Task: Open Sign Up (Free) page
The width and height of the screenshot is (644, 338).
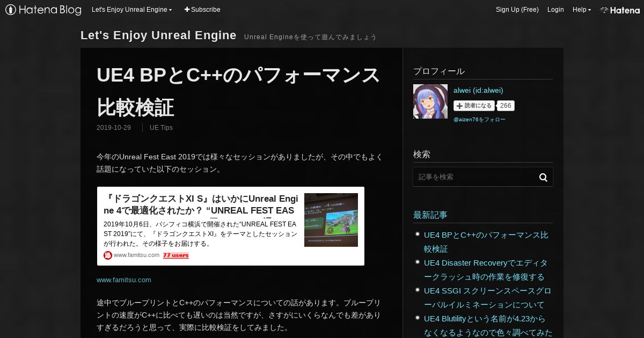Action: click(x=517, y=10)
